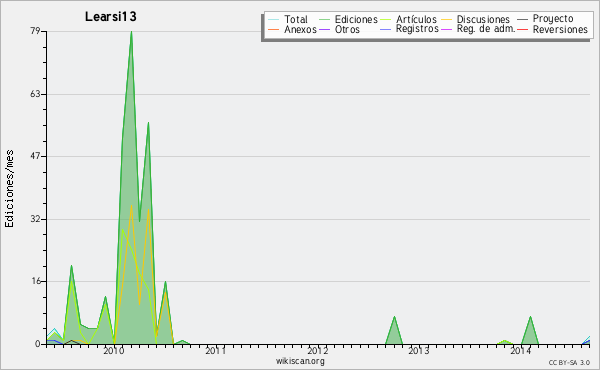
Task: Click the late-2012 small green peak
Action: click(394, 330)
